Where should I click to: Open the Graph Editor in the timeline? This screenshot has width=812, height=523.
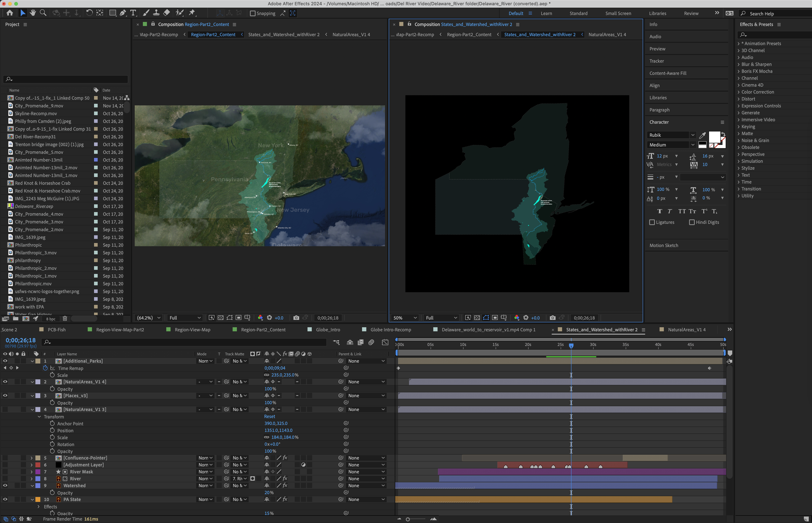click(x=385, y=342)
